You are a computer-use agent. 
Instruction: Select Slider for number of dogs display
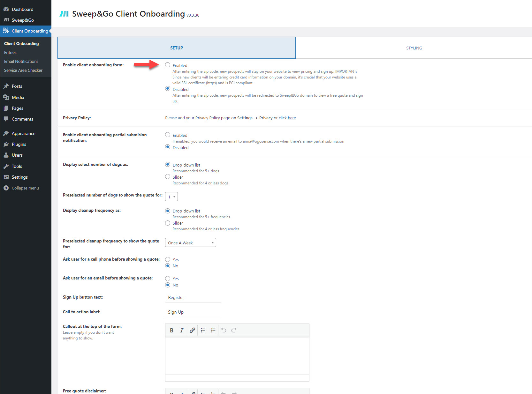[x=168, y=177]
